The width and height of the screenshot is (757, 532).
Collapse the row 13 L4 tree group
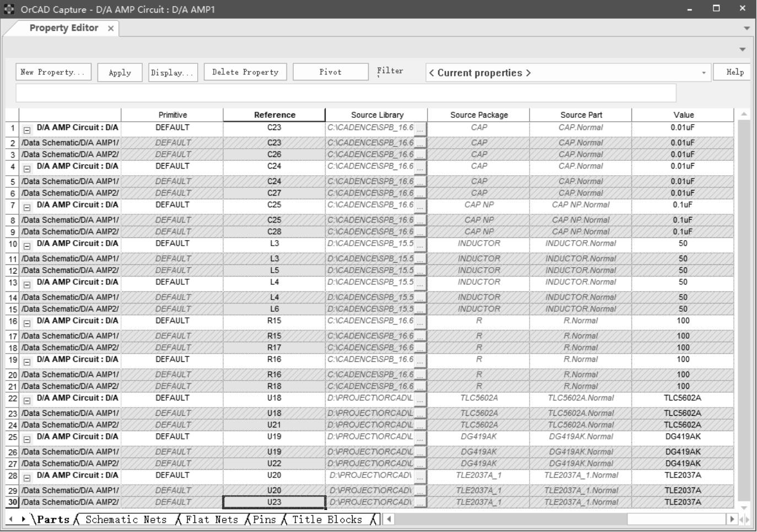(26, 285)
